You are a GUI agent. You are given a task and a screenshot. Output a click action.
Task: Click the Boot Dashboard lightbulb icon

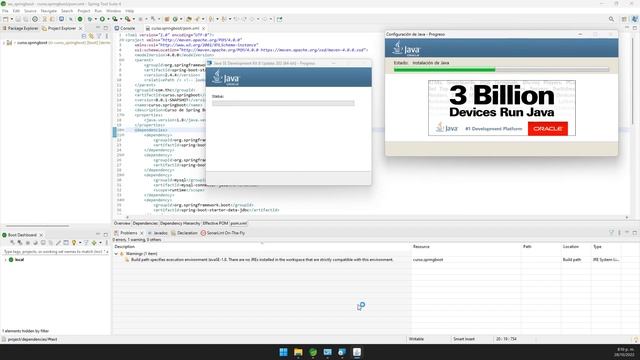point(74,242)
